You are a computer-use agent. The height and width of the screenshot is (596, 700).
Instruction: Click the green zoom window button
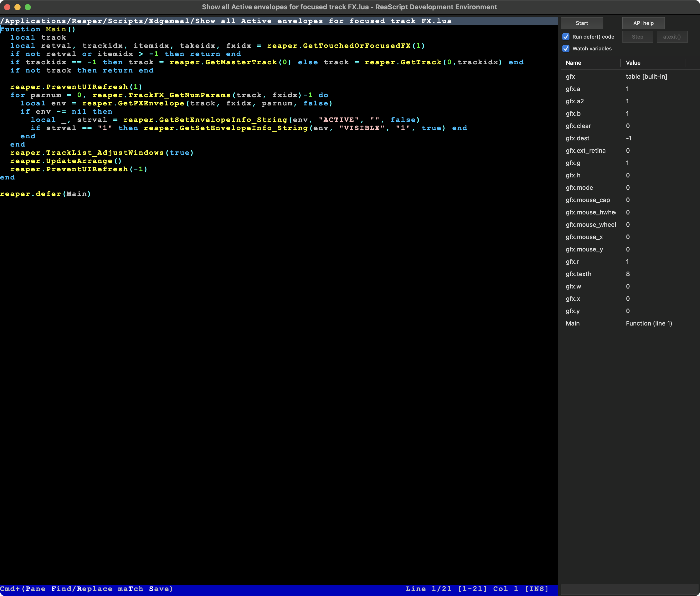click(28, 7)
